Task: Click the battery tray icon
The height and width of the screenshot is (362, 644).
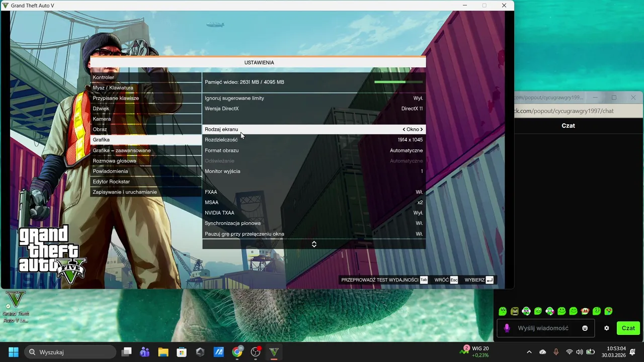Action: [590, 352]
